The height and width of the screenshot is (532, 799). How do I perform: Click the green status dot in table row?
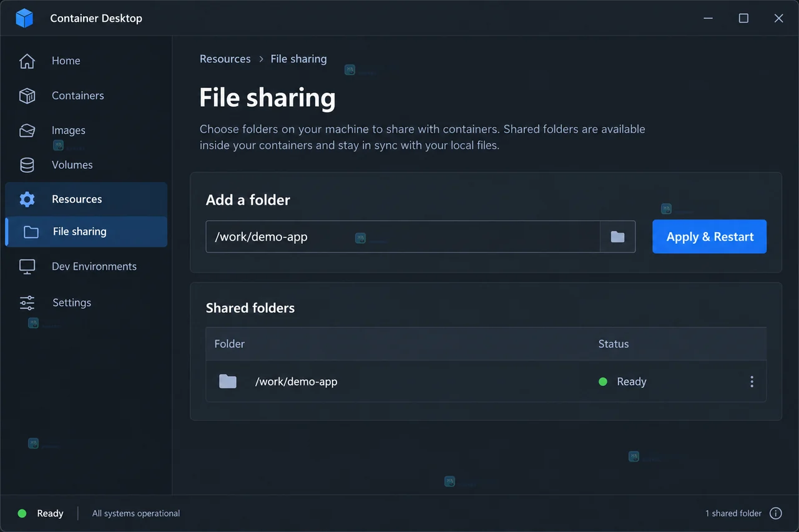point(603,381)
